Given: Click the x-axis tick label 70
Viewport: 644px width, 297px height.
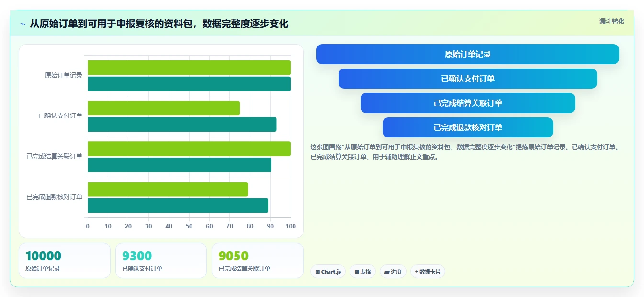Looking at the screenshot, I should 230,226.
